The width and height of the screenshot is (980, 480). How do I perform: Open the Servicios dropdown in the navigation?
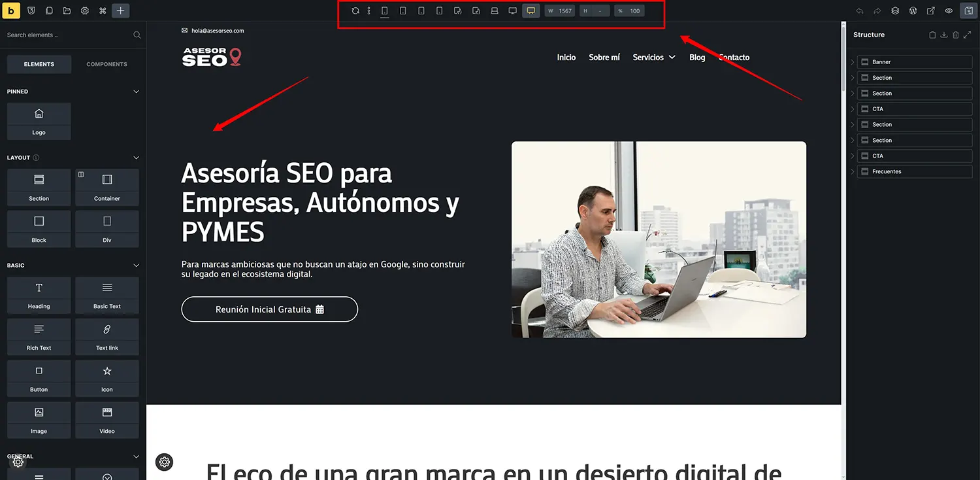pyautogui.click(x=654, y=58)
